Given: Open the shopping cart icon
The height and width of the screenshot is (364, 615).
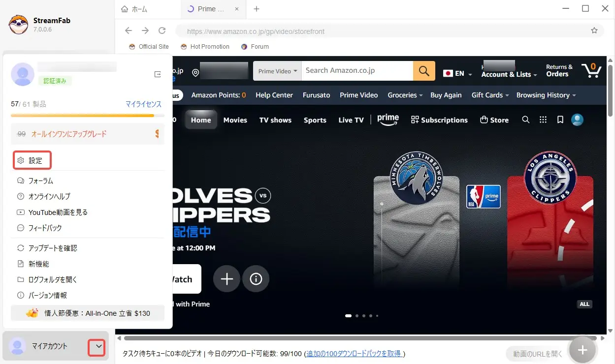Looking at the screenshot, I should pos(591,70).
